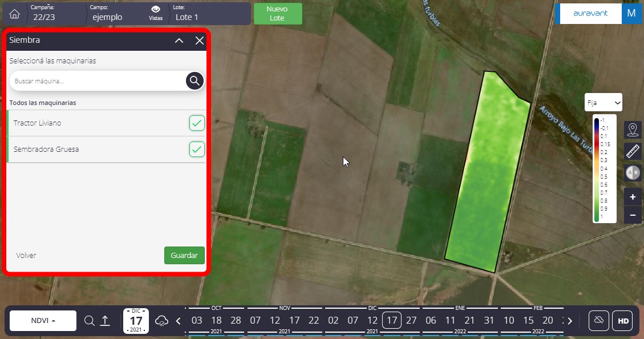Click the upload arrow icon in bottom bar

tap(105, 321)
